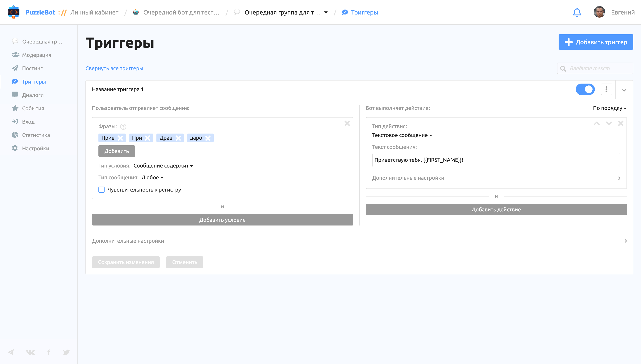Open the notifications bell
Viewport: 641px width, 364px height.
pos(577,12)
